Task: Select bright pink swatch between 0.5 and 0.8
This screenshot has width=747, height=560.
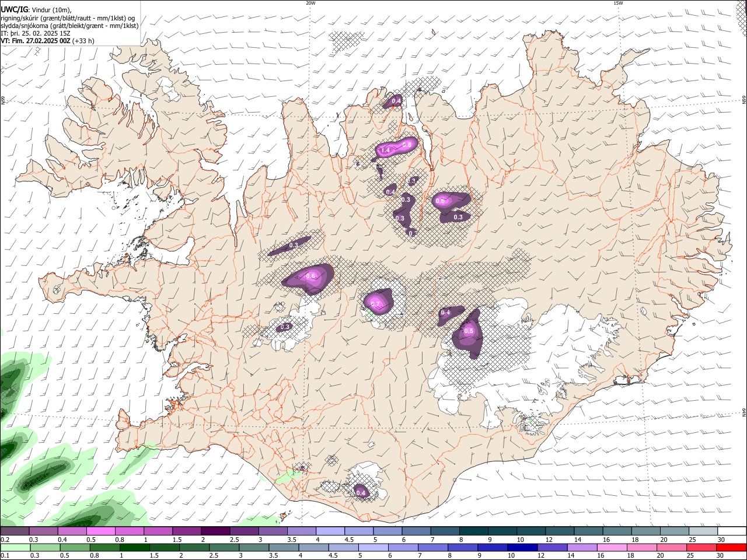Action: point(100,531)
